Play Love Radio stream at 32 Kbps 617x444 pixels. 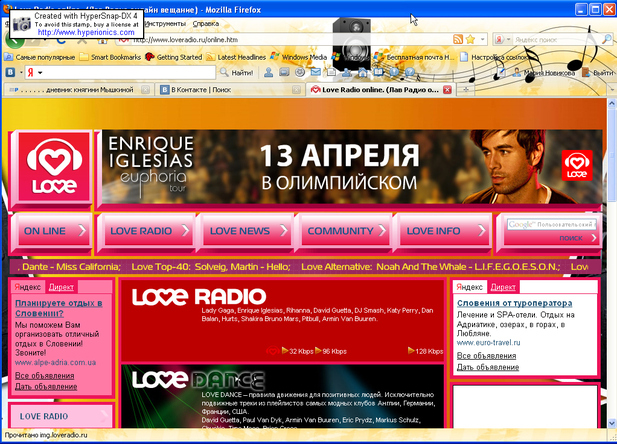click(x=298, y=351)
